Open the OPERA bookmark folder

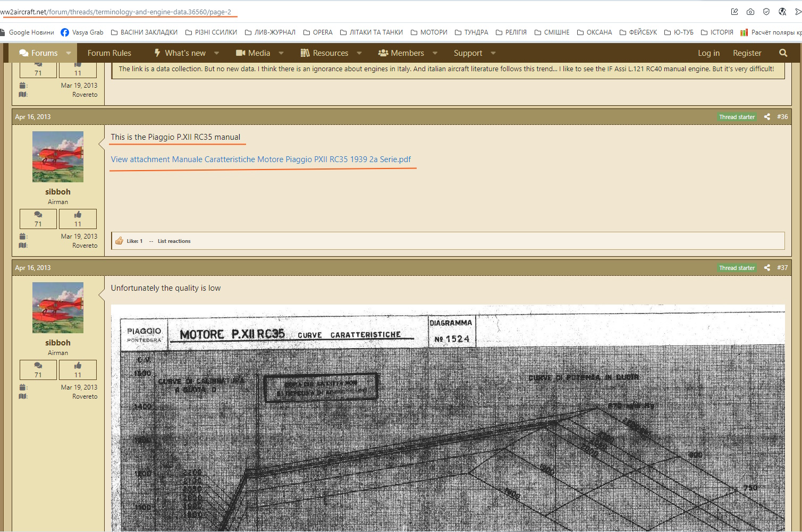coord(318,32)
